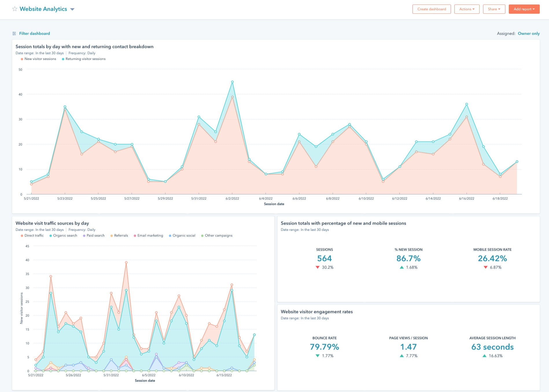Click the 79.79% bounce rate value
Viewport: 549px width, 392px height.
point(325,347)
